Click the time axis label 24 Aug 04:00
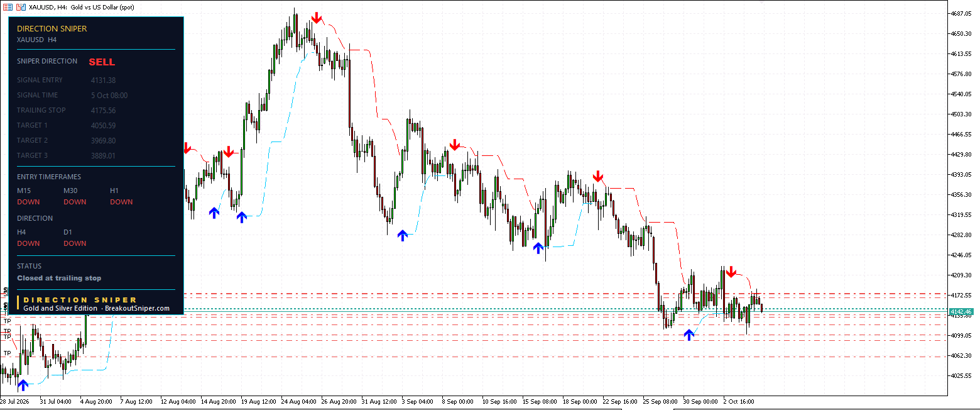This screenshot has width=980, height=410. (x=300, y=401)
